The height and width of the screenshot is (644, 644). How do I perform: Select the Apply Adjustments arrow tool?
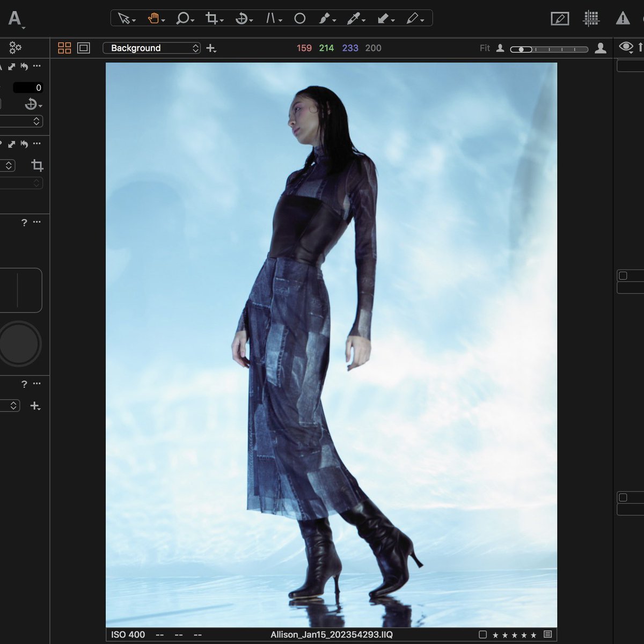pos(383,18)
